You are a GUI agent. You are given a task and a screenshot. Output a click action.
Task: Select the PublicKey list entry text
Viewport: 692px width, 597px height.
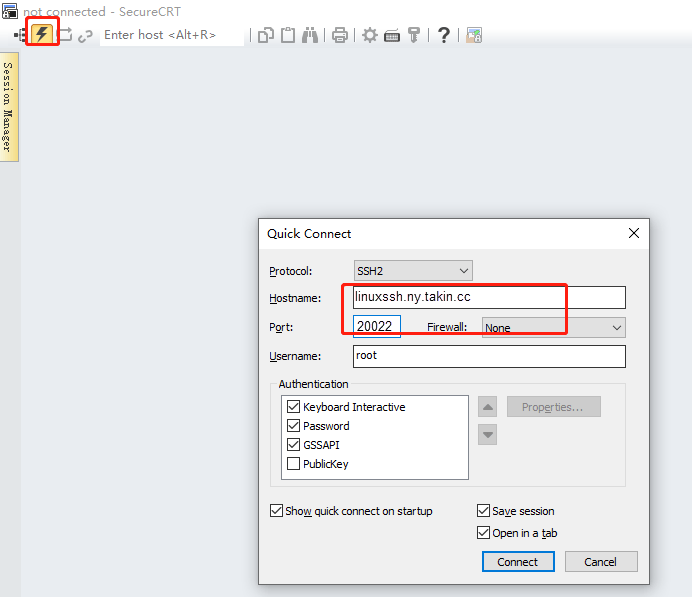(x=326, y=464)
